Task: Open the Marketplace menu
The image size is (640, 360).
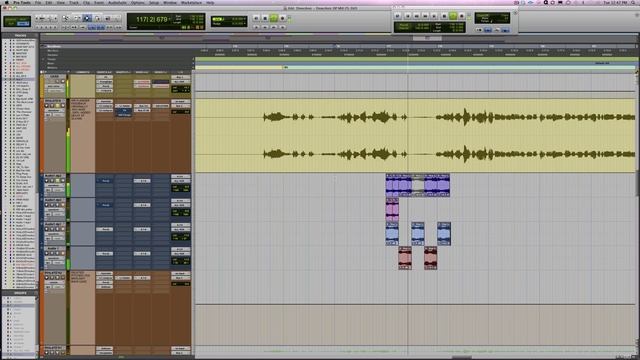Action: tap(191, 2)
